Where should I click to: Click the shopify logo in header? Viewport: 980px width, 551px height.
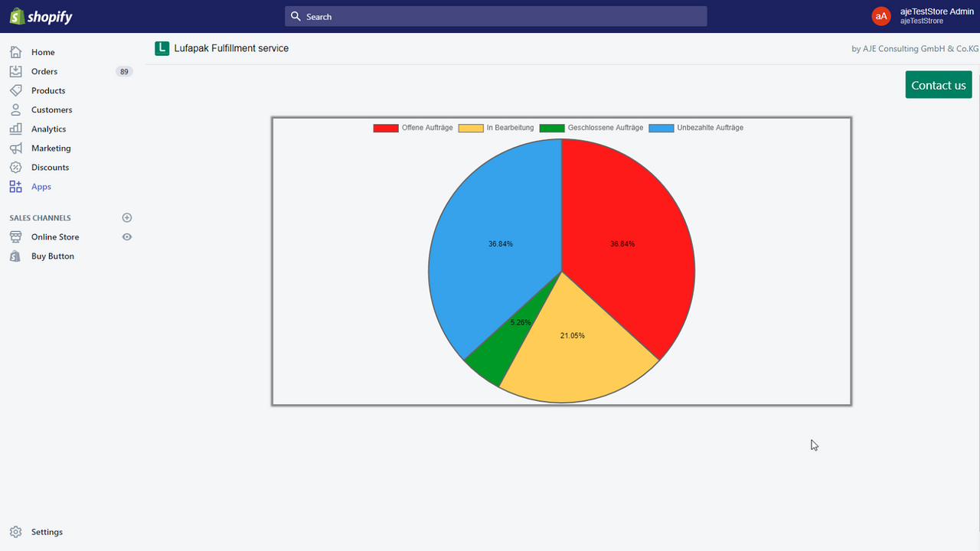(x=41, y=16)
